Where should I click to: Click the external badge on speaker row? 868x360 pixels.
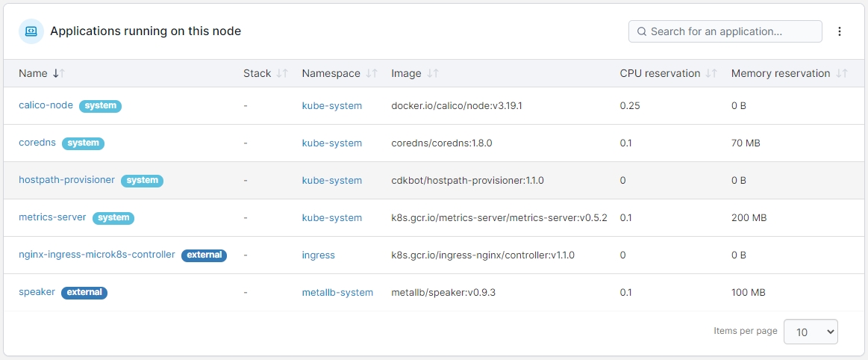(84, 293)
